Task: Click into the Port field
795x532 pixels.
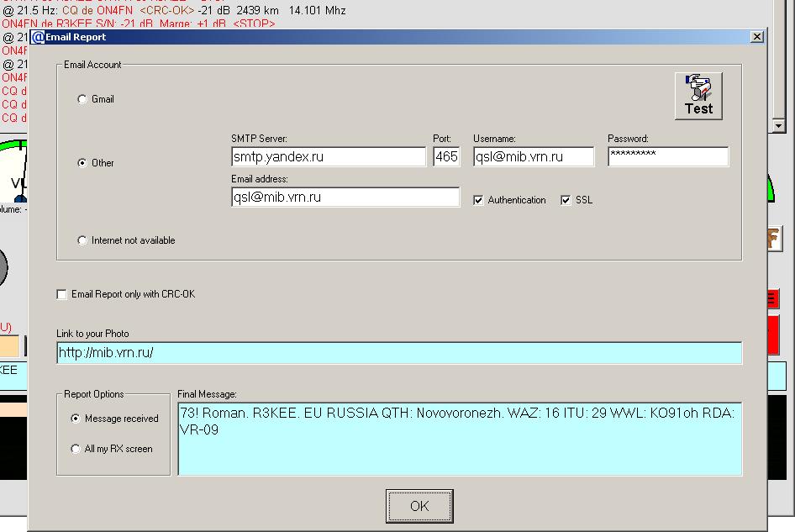Action: 446,156
